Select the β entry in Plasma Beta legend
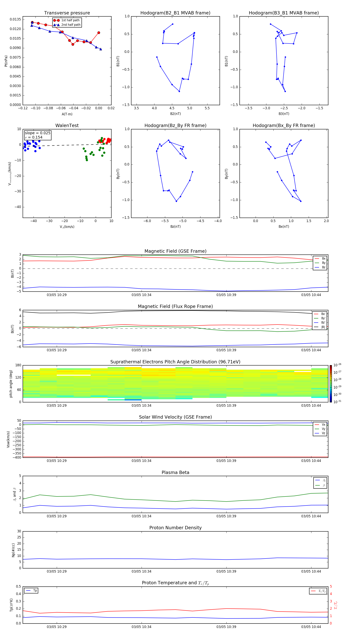The width and height of the screenshot is (351, 644). point(321,485)
